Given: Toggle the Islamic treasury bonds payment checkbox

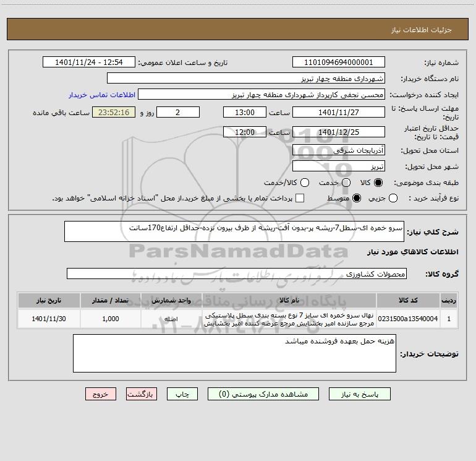Looking at the screenshot, I should point(300,198).
